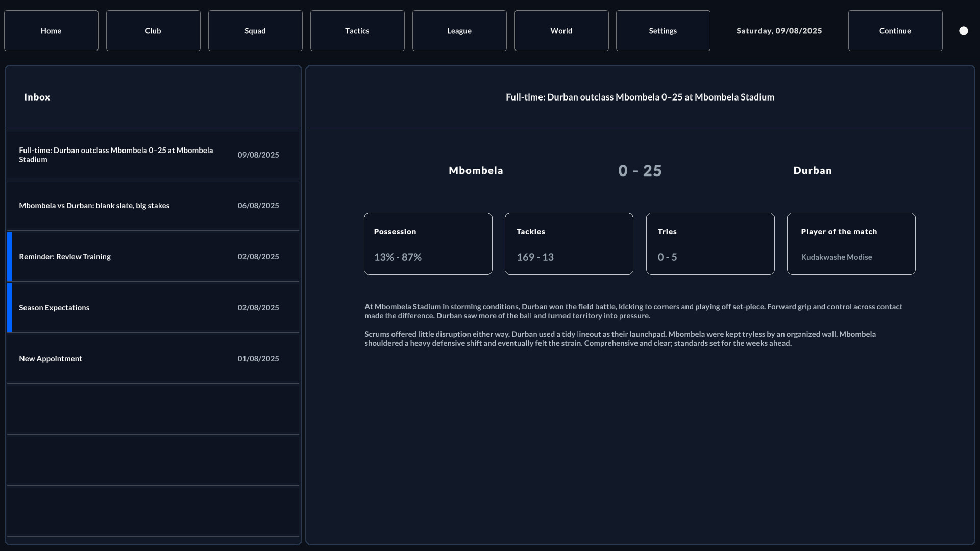Click the Tries stat card
Screen dimensions: 980x551
[x=710, y=244]
